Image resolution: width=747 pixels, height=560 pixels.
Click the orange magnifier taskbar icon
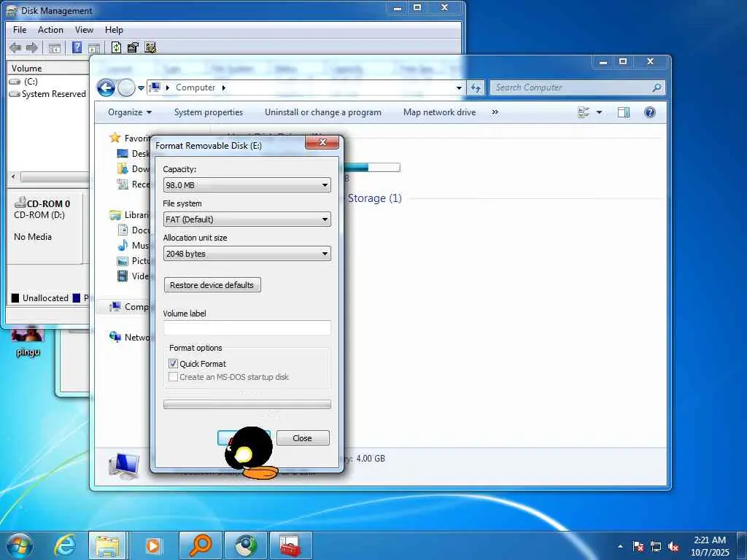click(x=200, y=545)
